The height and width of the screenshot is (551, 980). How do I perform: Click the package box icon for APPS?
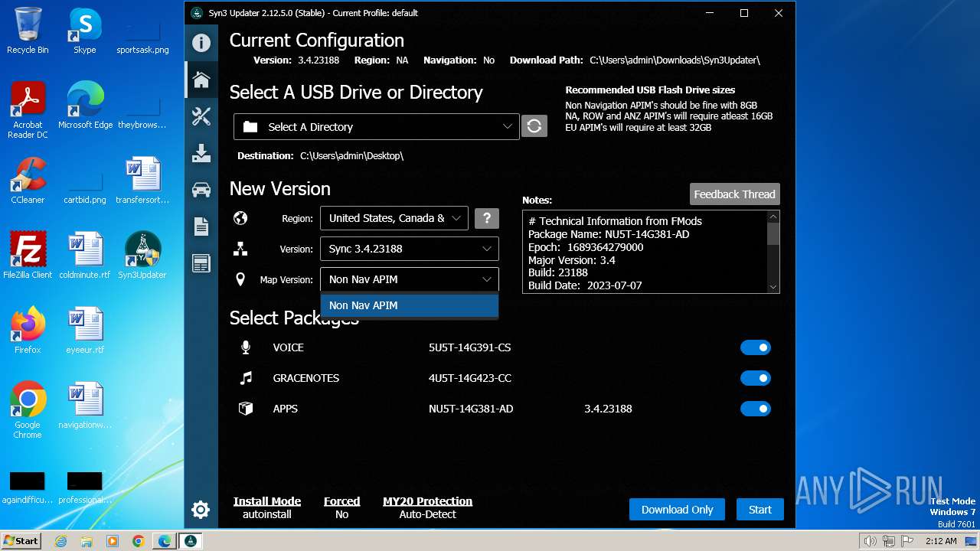tap(246, 409)
